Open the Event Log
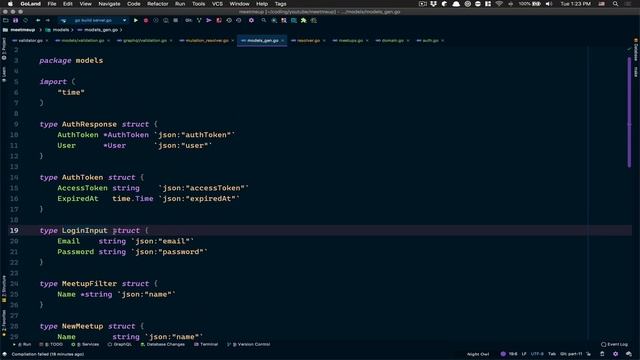This screenshot has width=640, height=360. [614, 344]
